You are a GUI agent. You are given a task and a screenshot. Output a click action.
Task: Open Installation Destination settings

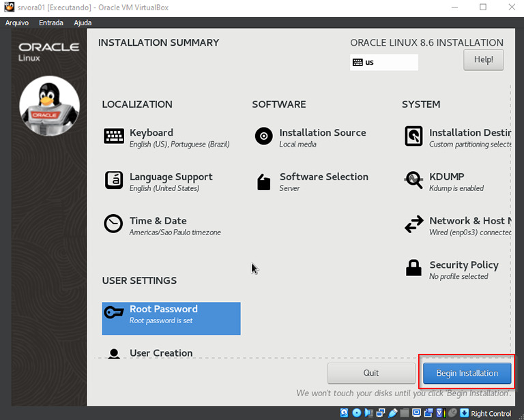[x=457, y=138]
